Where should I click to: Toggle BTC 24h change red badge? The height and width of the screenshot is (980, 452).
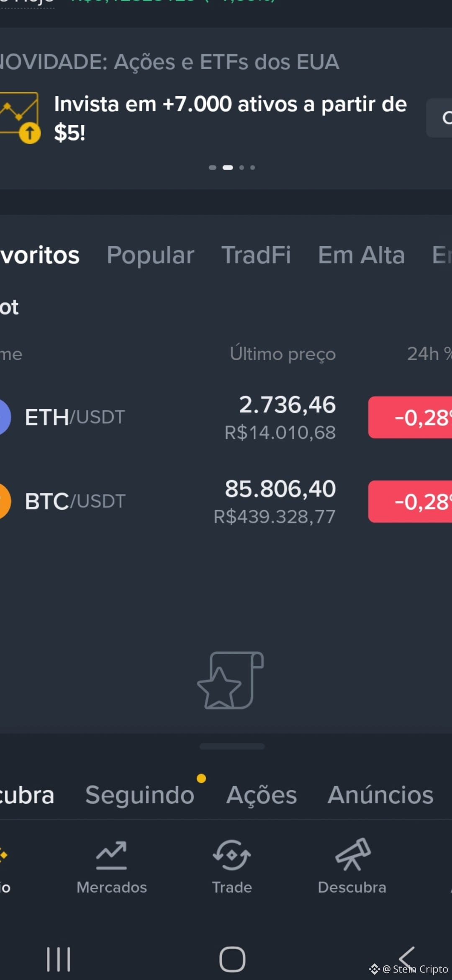point(410,501)
